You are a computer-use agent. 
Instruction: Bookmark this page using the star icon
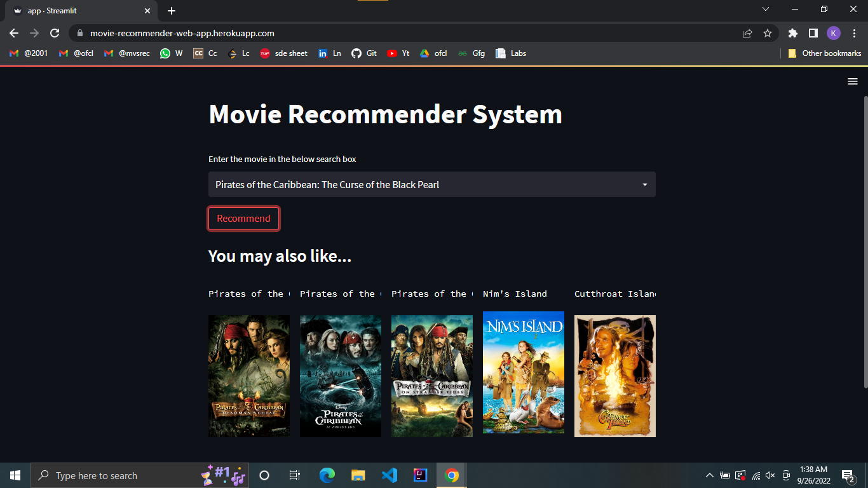(x=768, y=33)
